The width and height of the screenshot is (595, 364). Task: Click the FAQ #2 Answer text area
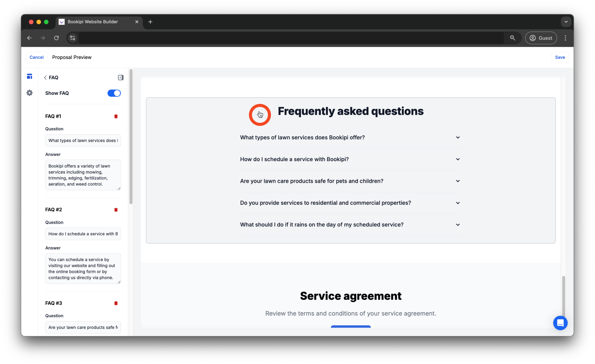point(83,268)
